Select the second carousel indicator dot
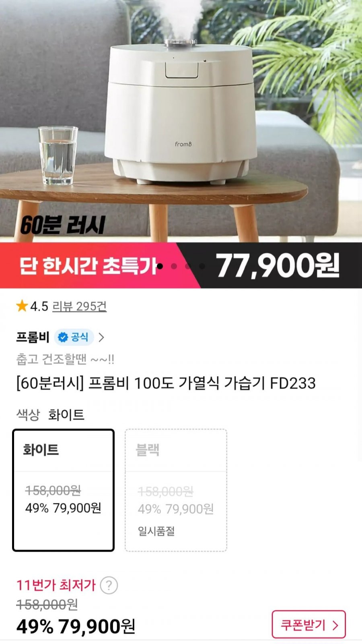The image size is (362, 644). pos(174,266)
